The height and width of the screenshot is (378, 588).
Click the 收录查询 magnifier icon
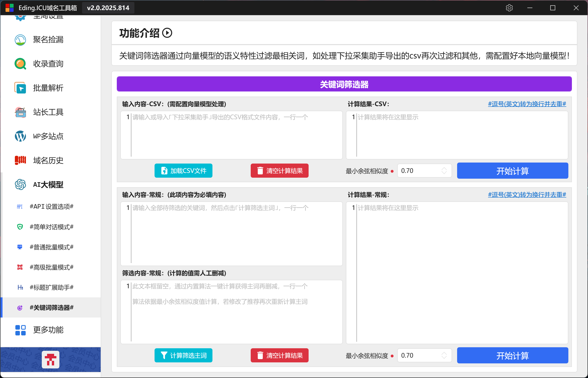[20, 64]
